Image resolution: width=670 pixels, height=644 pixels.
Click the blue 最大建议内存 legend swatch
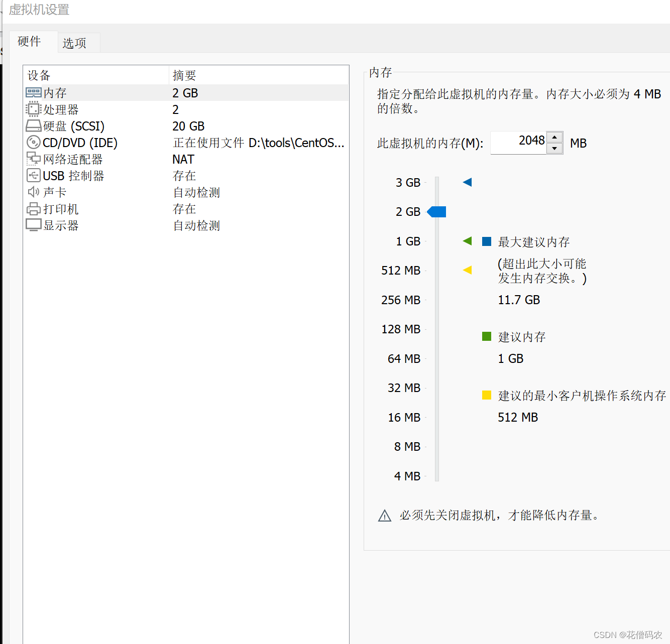pyautogui.click(x=487, y=241)
